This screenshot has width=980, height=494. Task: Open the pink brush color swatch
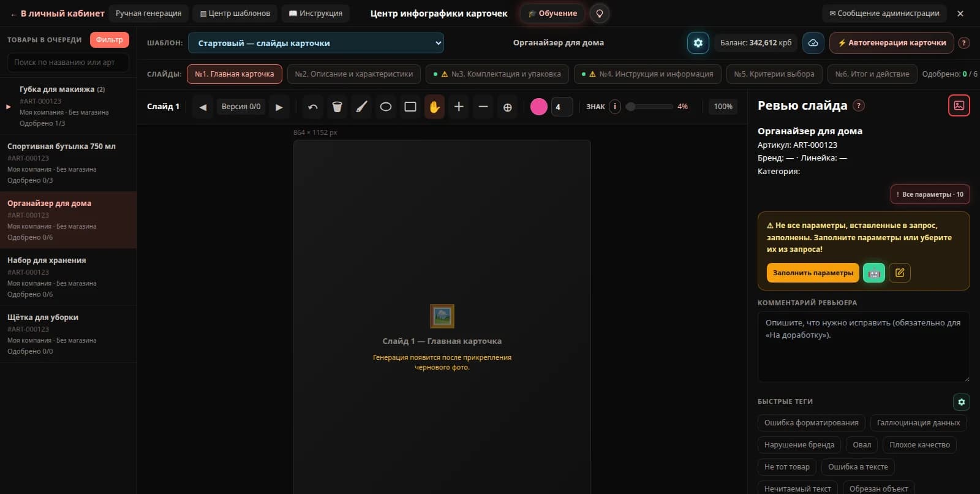pyautogui.click(x=539, y=107)
